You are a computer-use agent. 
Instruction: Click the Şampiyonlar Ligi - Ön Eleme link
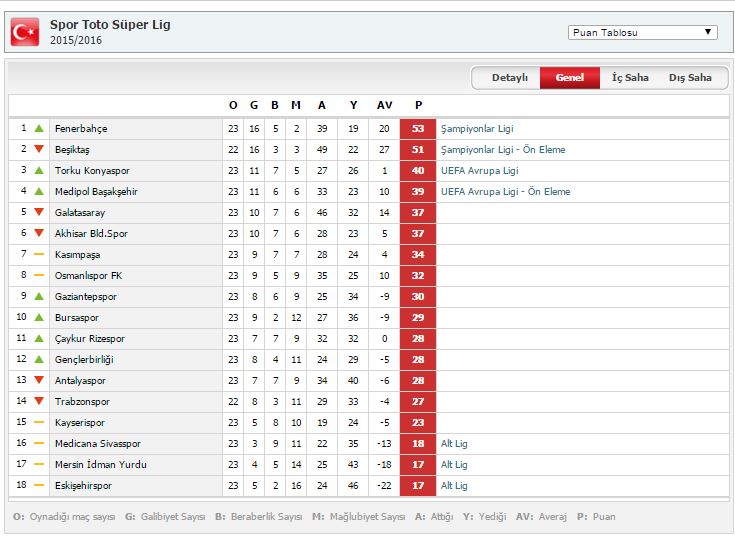tap(503, 150)
